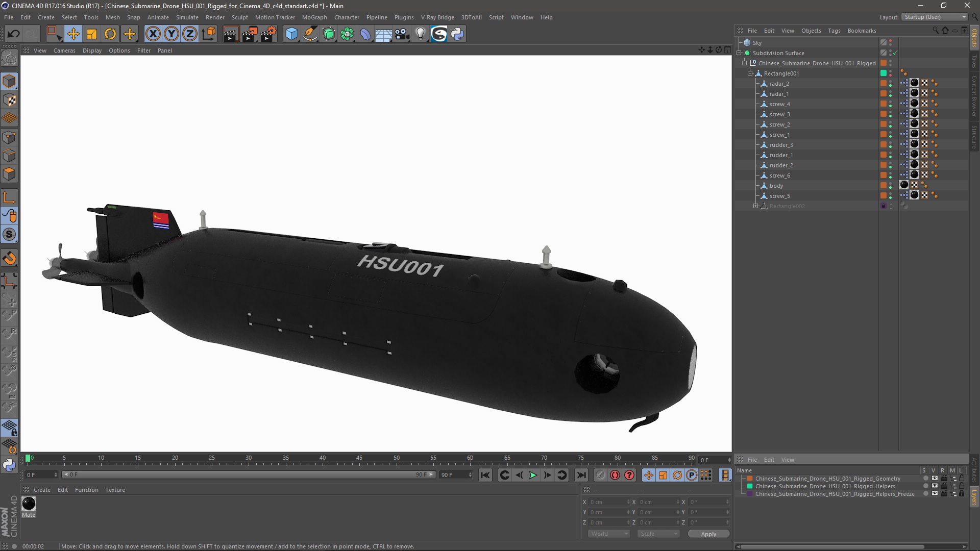The image size is (980, 551).
Task: Add a Camera object icon
Action: point(402,34)
